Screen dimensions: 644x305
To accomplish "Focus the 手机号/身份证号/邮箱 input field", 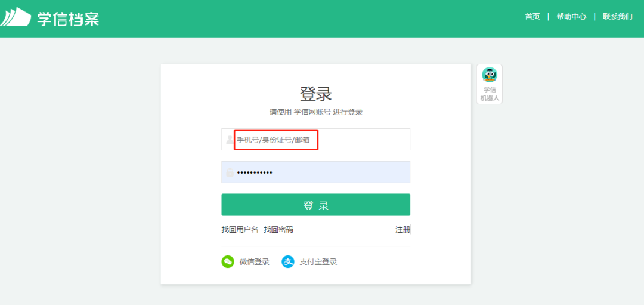I will [x=316, y=139].
